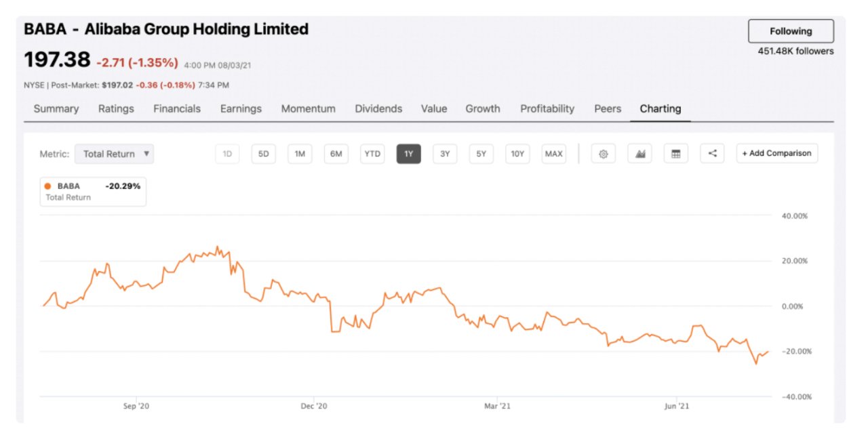Click the Mar '21 axis label
Screen dimensions: 868x433
(496, 406)
